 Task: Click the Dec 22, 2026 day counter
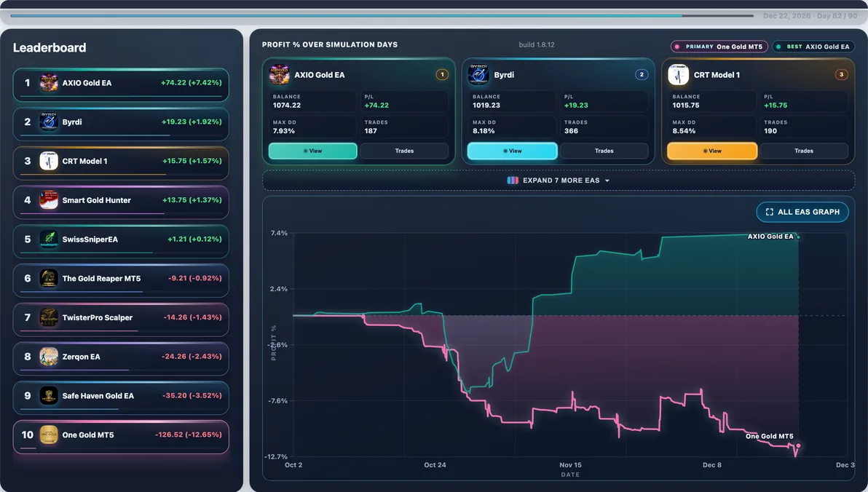pos(810,16)
